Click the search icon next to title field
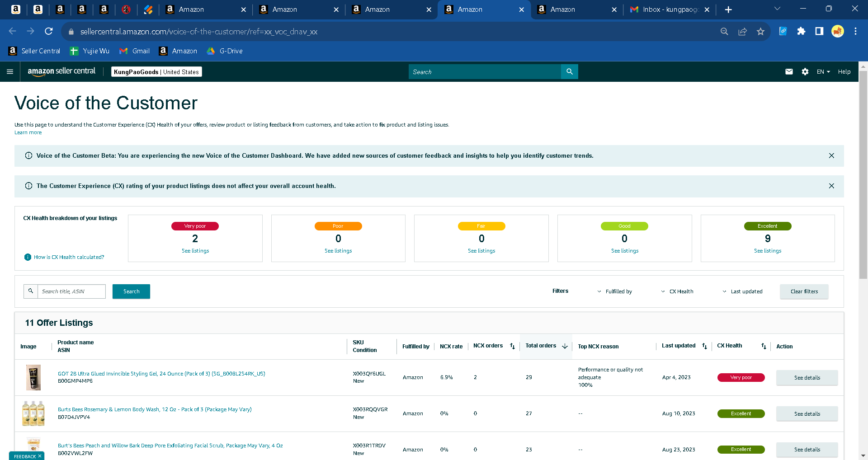The width and height of the screenshot is (868, 460). [31, 291]
